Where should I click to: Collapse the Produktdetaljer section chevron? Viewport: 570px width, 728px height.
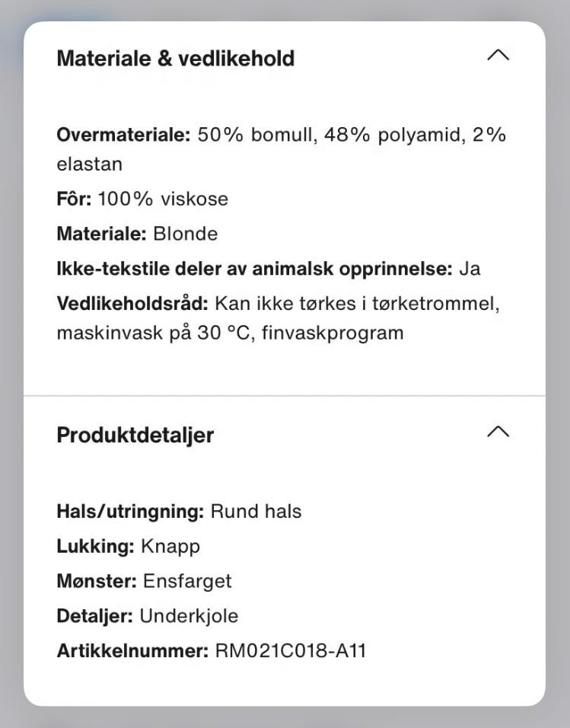pos(497,432)
